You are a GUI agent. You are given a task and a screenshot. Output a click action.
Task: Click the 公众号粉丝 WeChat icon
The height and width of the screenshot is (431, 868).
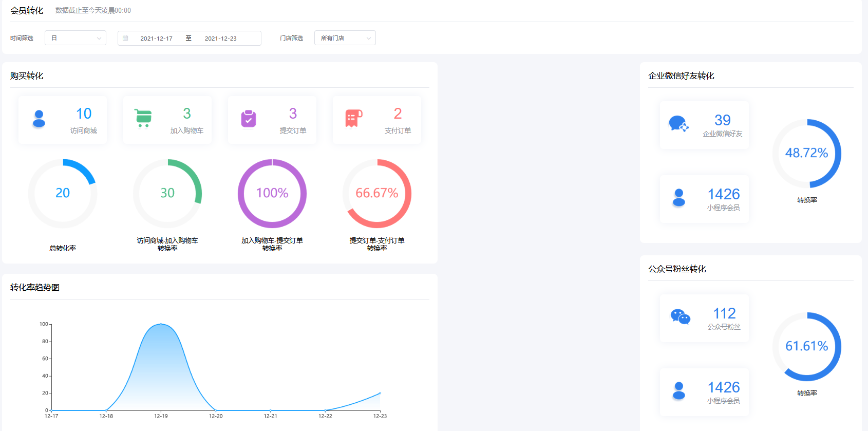(680, 317)
